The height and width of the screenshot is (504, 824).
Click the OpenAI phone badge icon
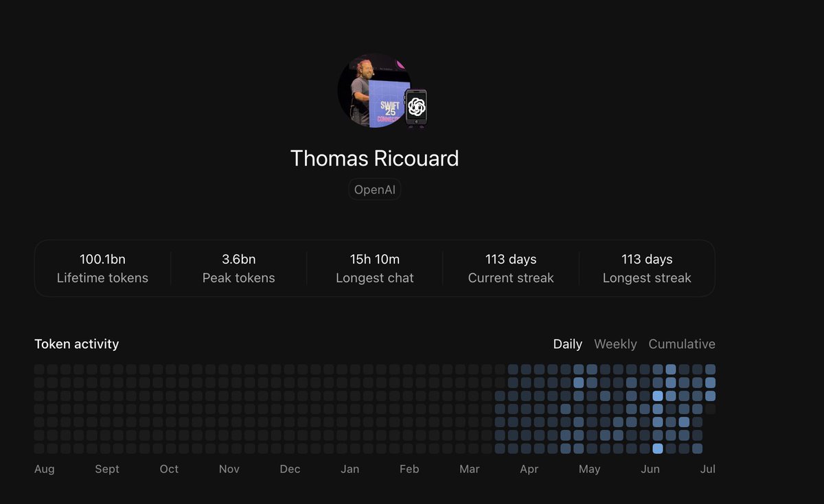pos(416,108)
